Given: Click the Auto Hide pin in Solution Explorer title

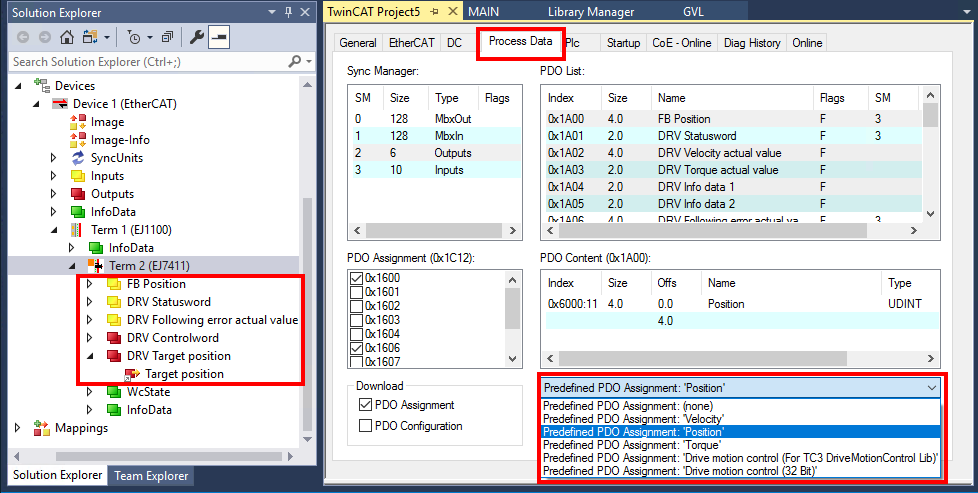Looking at the screenshot, I should point(288,12).
